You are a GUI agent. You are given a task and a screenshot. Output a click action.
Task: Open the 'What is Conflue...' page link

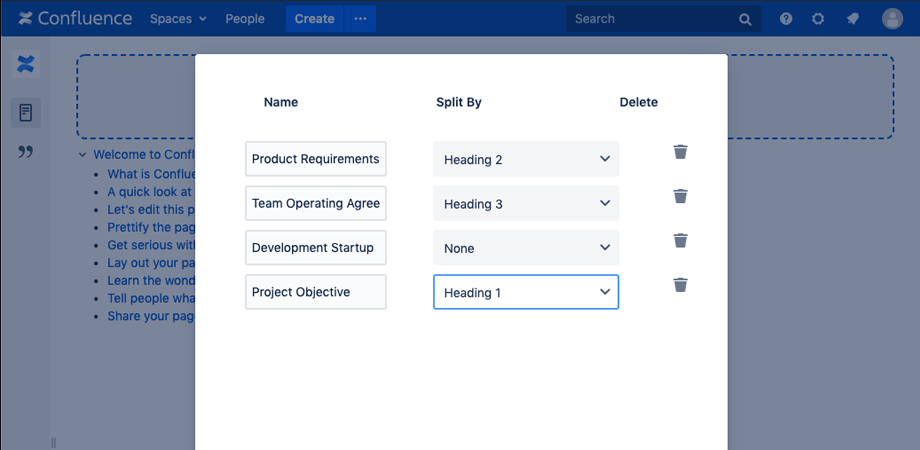click(151, 174)
